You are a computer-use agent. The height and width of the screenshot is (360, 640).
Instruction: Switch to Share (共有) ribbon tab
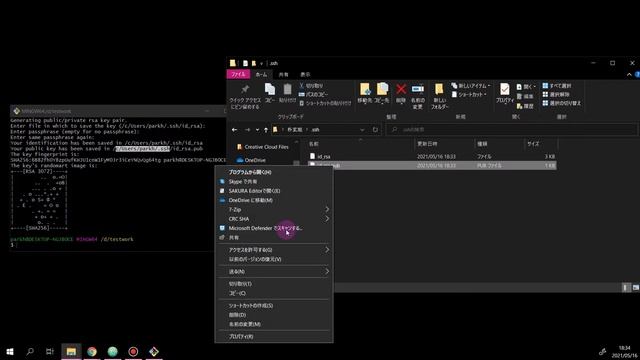[283, 75]
